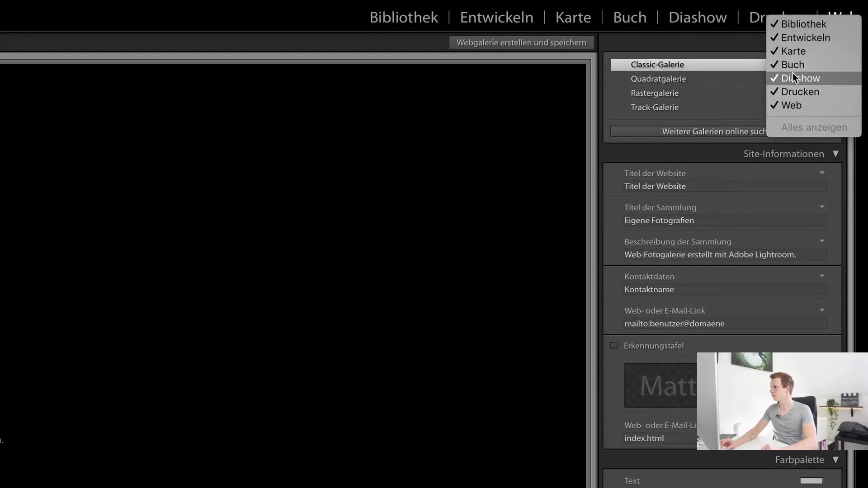
Task: Edit the Web-Fotogalerie description field
Action: 725,255
